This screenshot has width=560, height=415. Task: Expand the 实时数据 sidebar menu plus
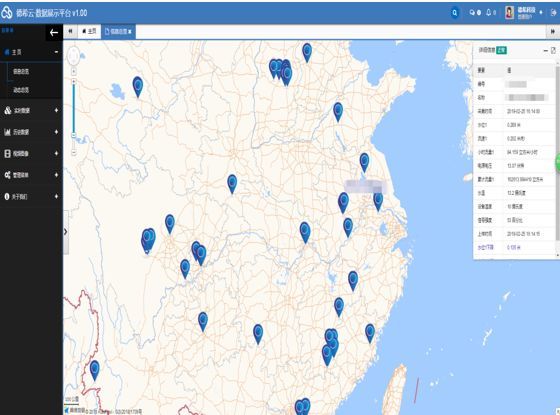[56, 110]
